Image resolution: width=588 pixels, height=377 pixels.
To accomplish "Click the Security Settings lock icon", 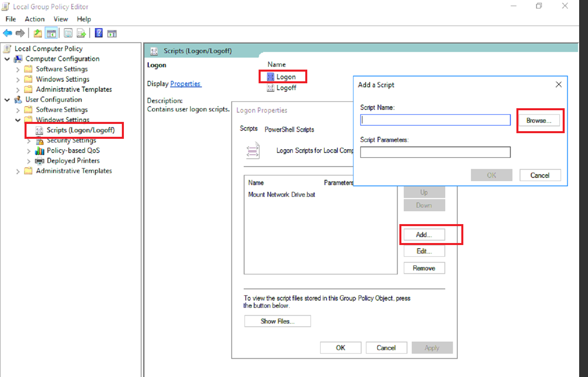I will tap(39, 140).
